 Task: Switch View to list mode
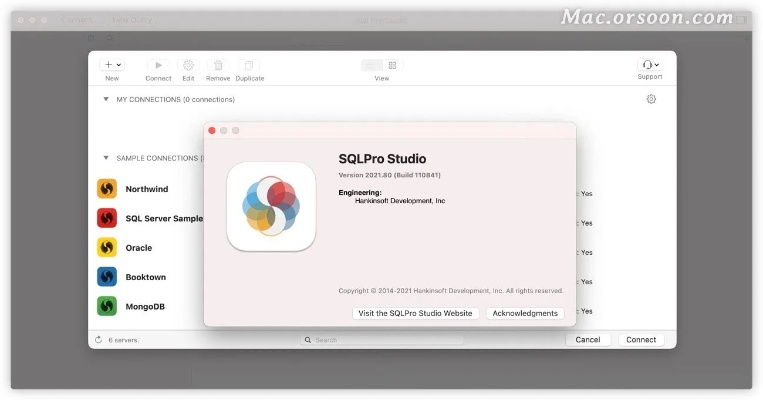(x=371, y=65)
